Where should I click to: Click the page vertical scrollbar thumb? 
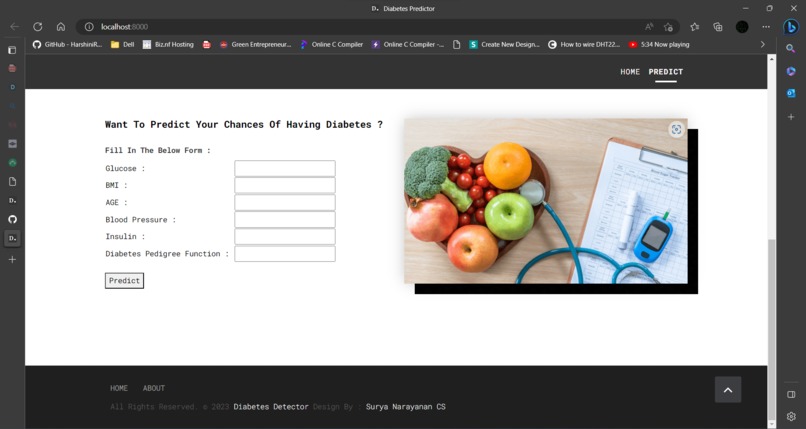coord(772,329)
